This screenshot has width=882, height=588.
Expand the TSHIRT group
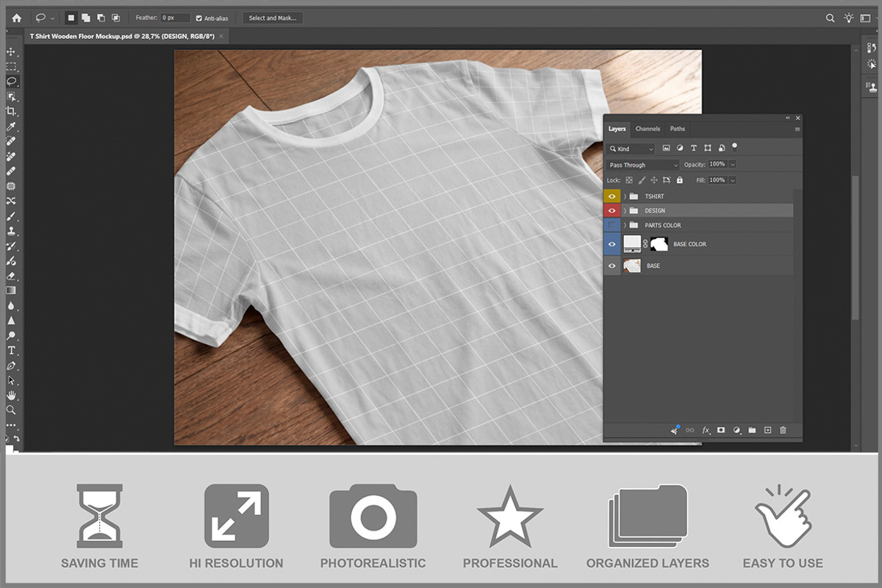click(625, 196)
